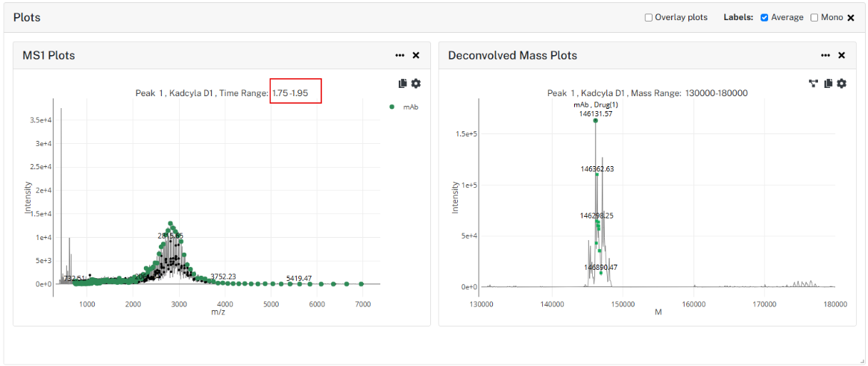Enable the Overlay plots checkbox
868x366 pixels.
tap(649, 18)
